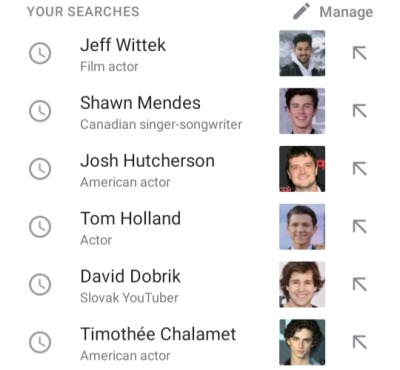Click the pencil edit icon beside Manage

tap(302, 11)
